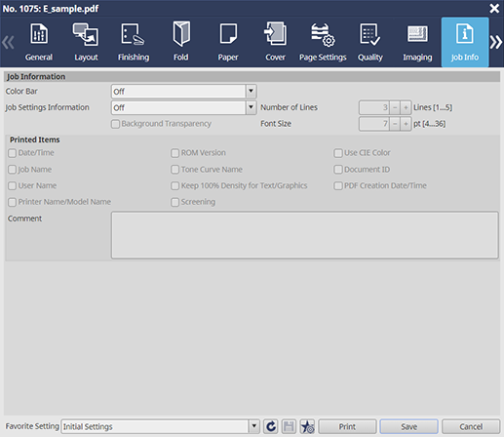The height and width of the screenshot is (437, 504).
Task: Expand the Favorite Setting dropdown
Action: pyautogui.click(x=254, y=426)
